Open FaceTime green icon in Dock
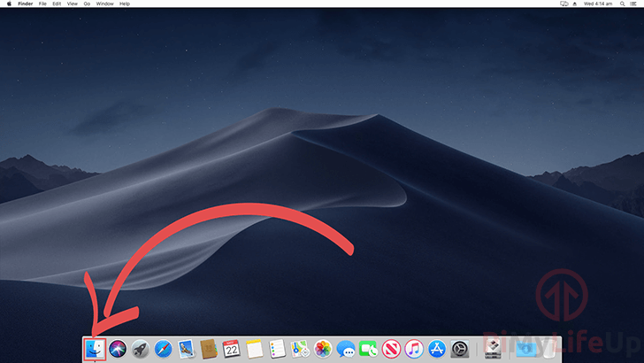The width and height of the screenshot is (644, 363). 368,350
